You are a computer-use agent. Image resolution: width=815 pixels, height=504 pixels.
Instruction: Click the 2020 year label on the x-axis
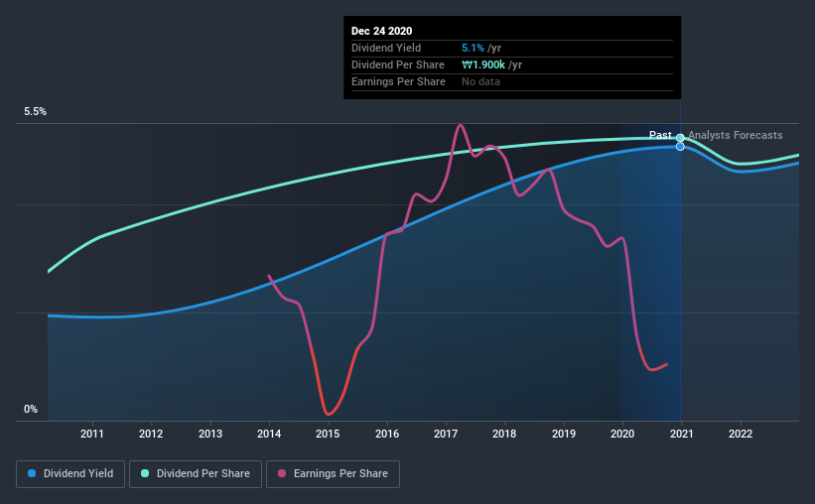pos(622,434)
